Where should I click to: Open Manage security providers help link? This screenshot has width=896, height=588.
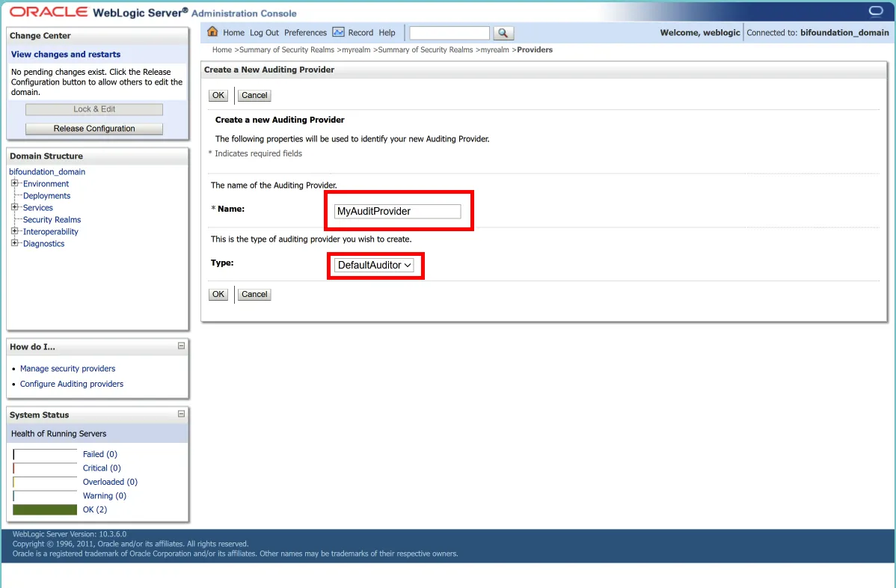67,369
